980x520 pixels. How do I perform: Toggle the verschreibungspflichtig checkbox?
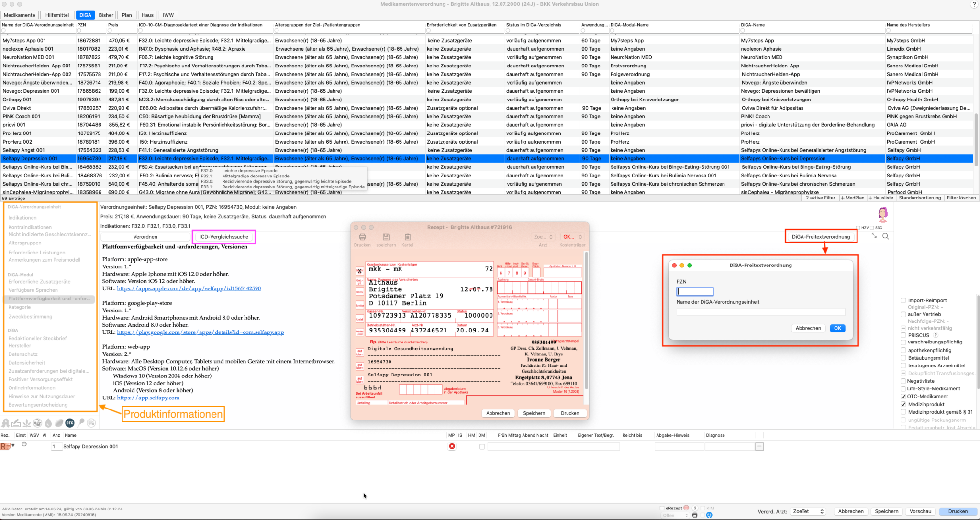pos(903,342)
